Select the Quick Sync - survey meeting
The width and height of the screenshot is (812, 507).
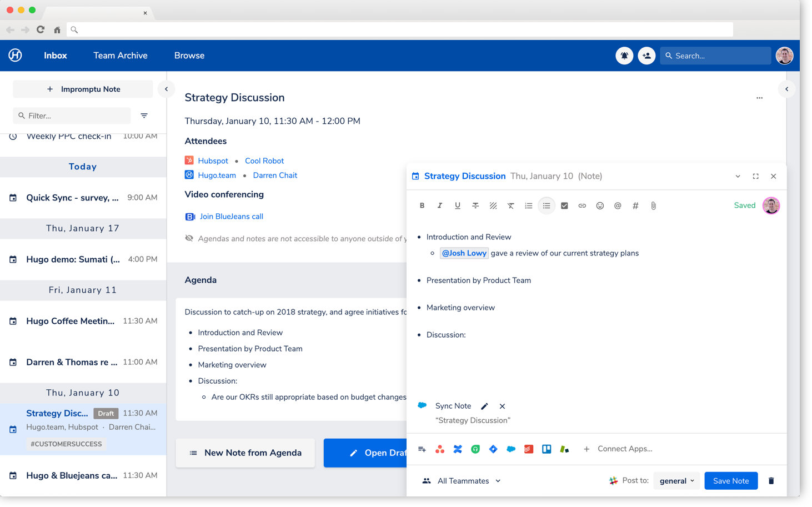click(83, 198)
